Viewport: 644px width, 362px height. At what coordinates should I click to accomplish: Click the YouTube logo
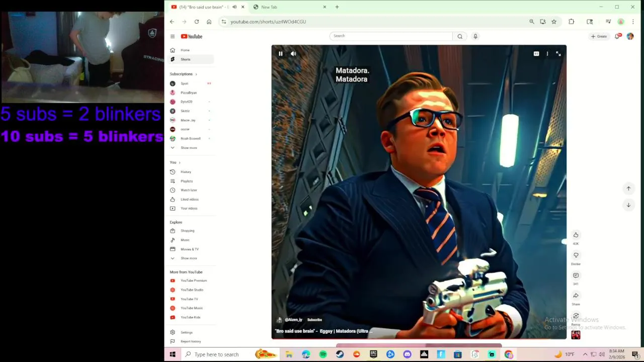[x=192, y=36]
